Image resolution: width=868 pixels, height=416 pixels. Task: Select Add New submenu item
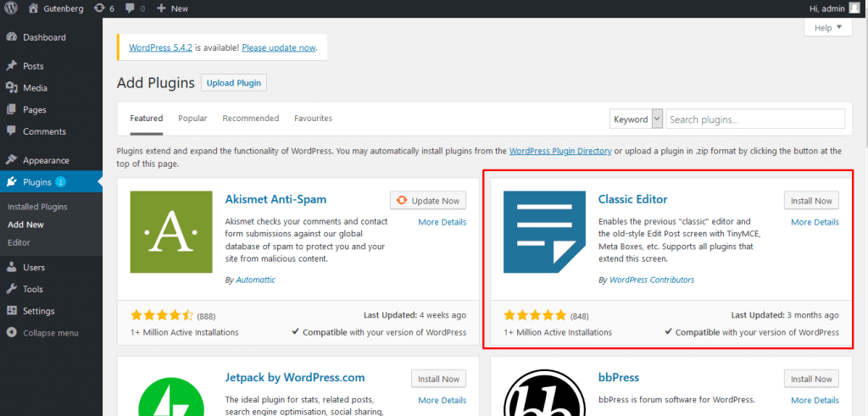click(25, 225)
